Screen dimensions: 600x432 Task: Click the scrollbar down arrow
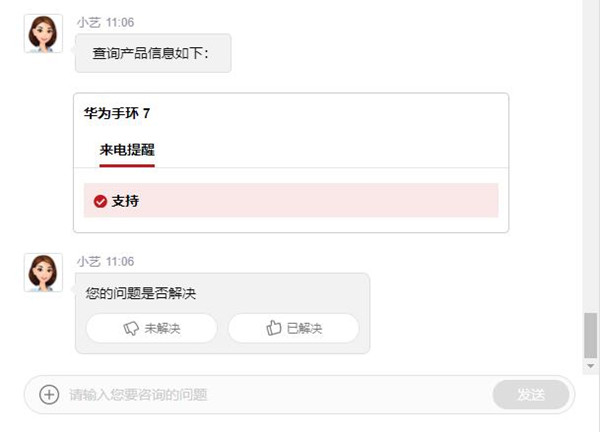[x=591, y=366]
